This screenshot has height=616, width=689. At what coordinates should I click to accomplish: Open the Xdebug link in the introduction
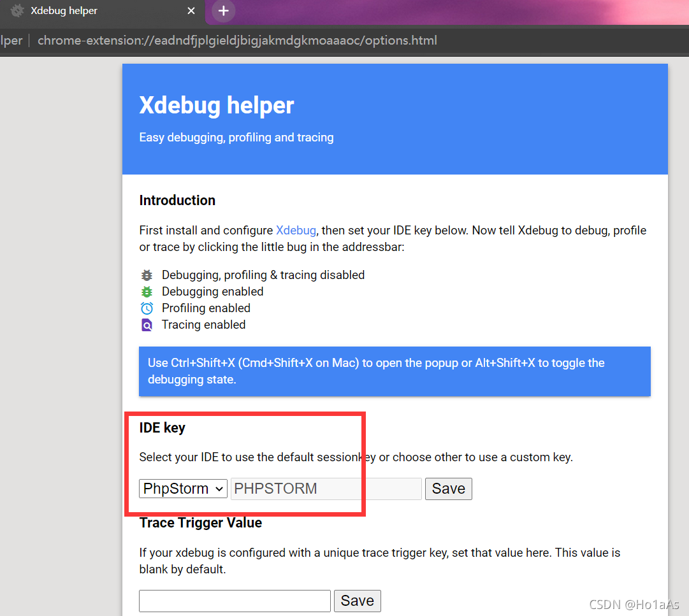tap(296, 230)
